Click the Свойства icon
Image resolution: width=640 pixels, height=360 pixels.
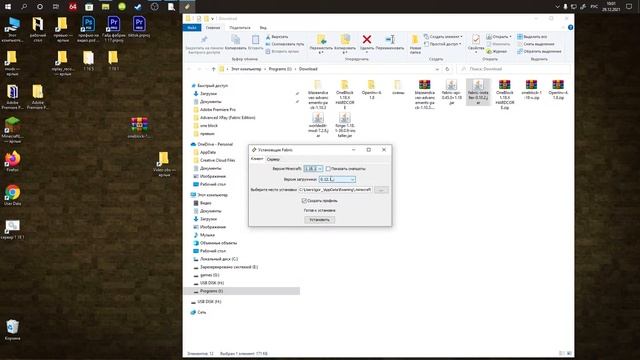click(x=476, y=40)
